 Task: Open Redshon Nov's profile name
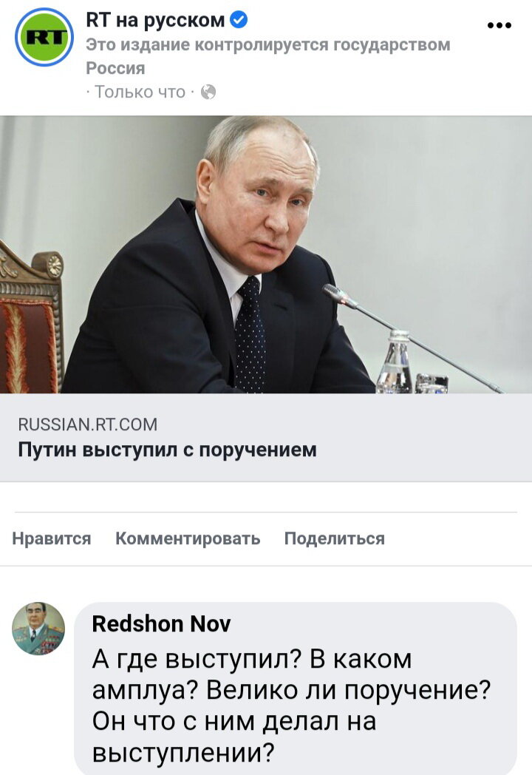[161, 623]
